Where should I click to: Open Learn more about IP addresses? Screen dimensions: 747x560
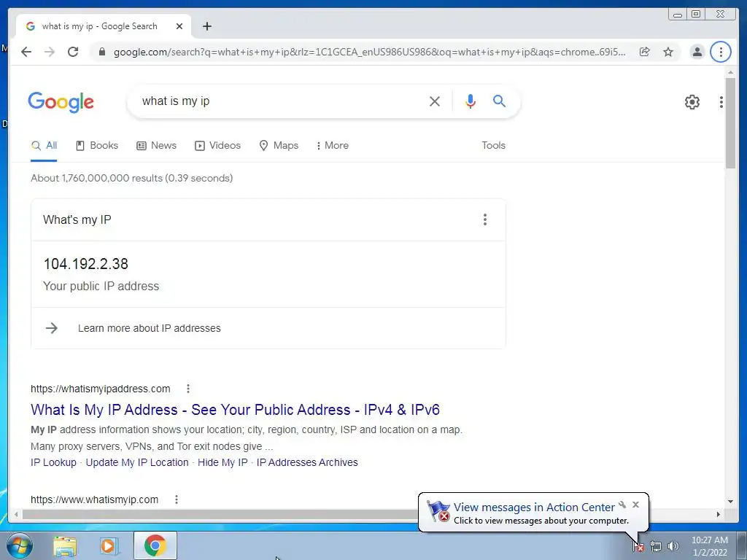point(149,328)
